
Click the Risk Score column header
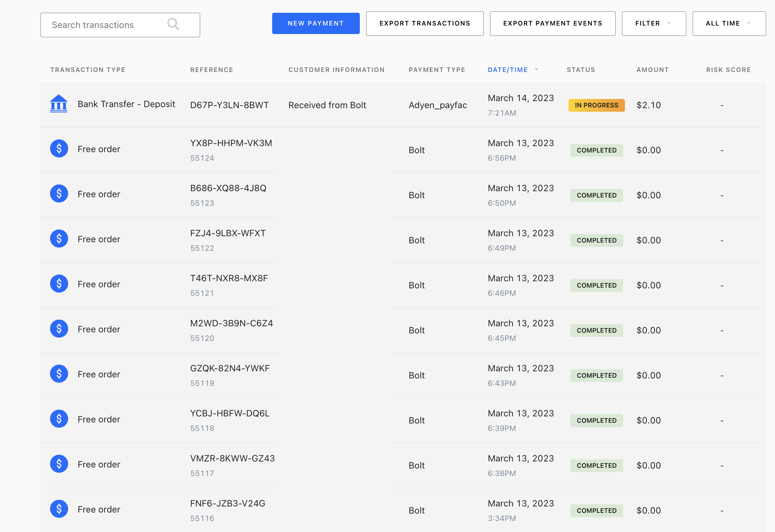pos(728,70)
